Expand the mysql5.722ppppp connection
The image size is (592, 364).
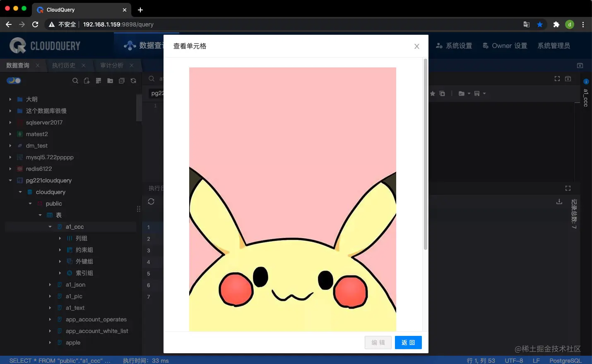click(x=10, y=157)
